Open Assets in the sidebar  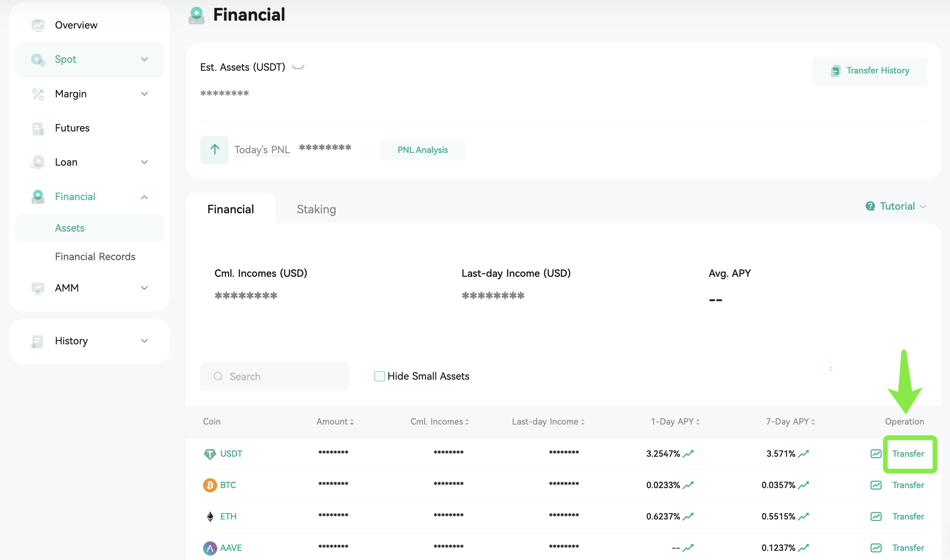[90, 228]
